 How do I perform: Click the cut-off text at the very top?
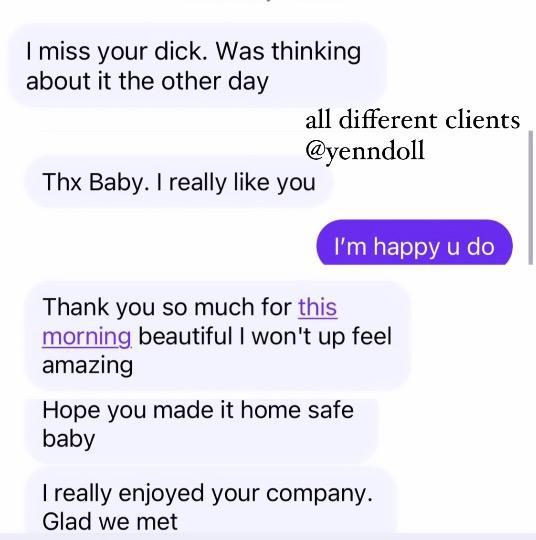tap(265, 2)
